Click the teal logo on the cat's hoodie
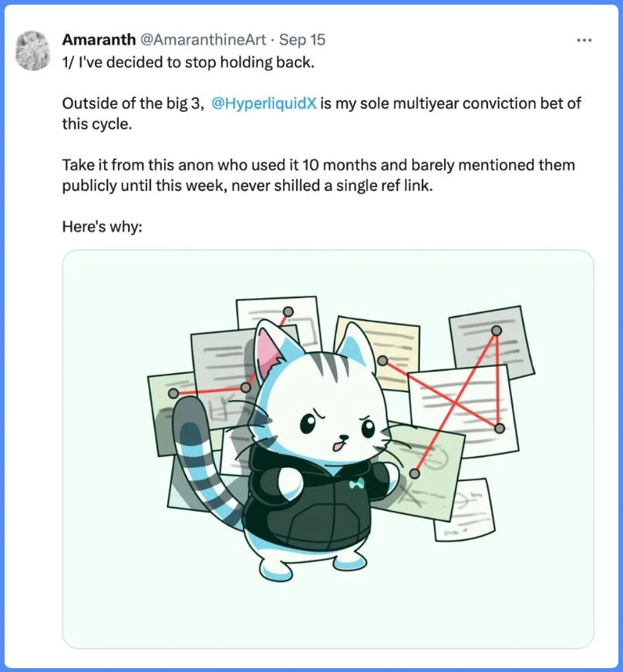The height and width of the screenshot is (672, 623). [x=356, y=483]
